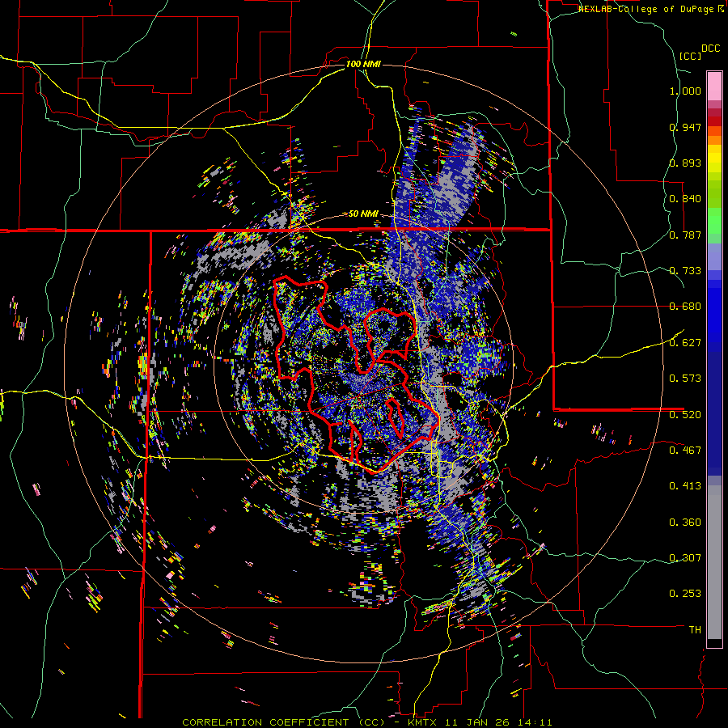Click the DCC label above the color scale

tap(710, 48)
